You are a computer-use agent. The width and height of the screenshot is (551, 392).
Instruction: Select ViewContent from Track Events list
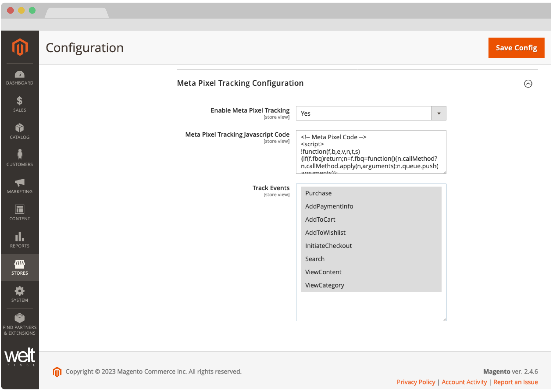pos(323,272)
